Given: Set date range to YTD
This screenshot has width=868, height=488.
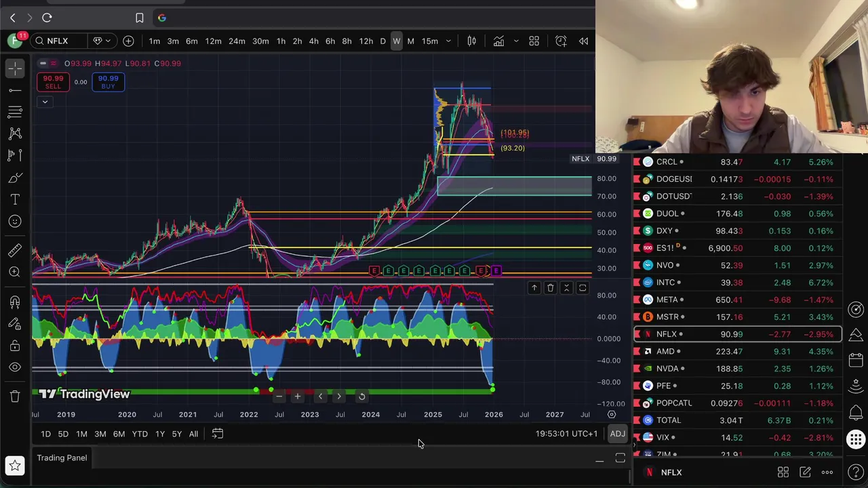Looking at the screenshot, I should point(140,434).
